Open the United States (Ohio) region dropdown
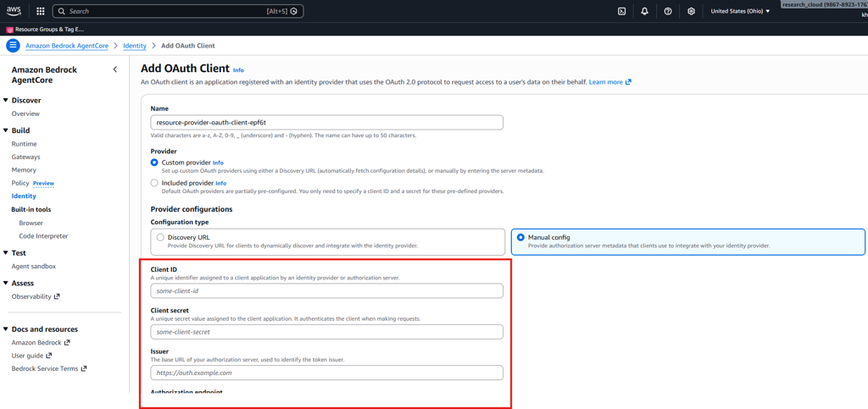Screen dimensions: 868x409 point(740,11)
